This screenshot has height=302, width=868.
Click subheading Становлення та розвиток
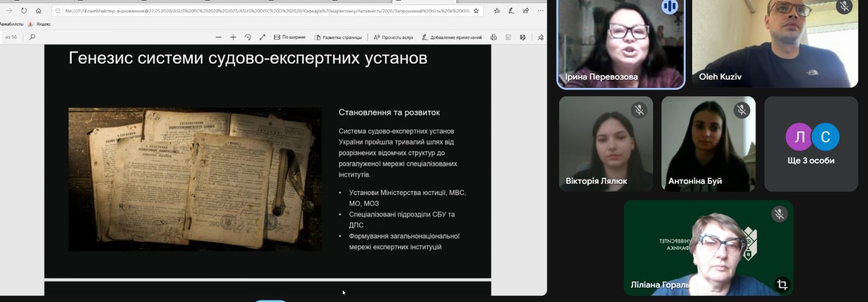(x=389, y=112)
